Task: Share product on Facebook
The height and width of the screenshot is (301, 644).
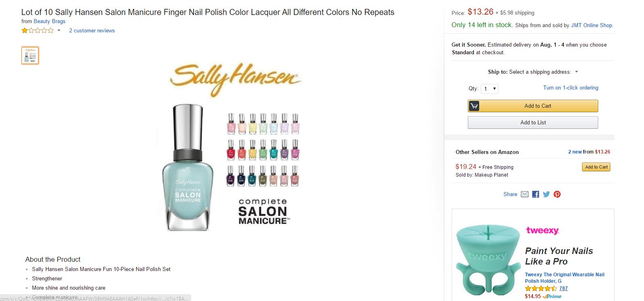Action: 535,194
